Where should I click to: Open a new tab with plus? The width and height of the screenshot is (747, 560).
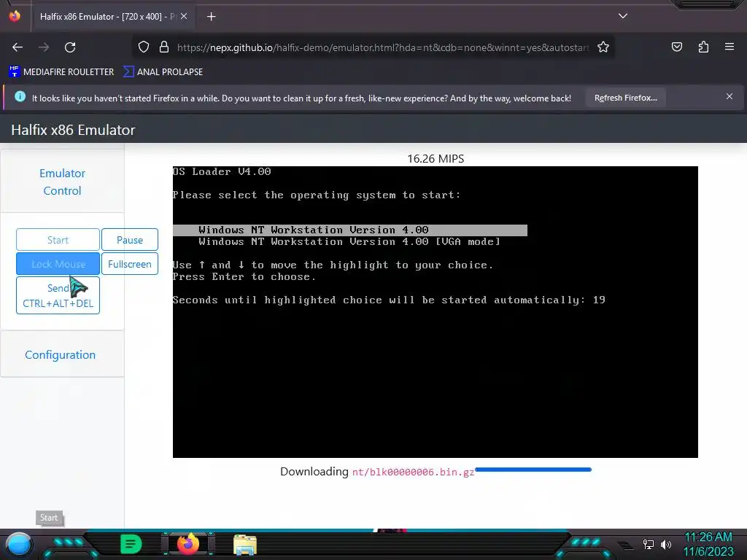(211, 17)
